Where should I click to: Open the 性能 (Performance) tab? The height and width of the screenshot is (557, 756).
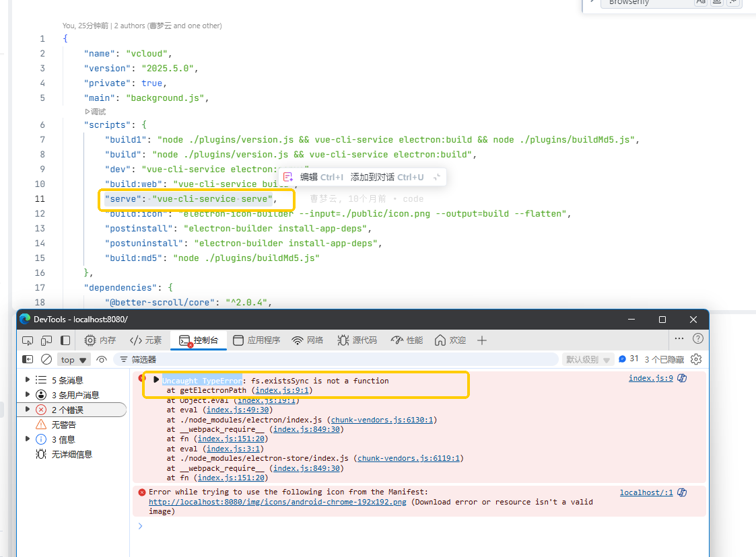tap(407, 340)
